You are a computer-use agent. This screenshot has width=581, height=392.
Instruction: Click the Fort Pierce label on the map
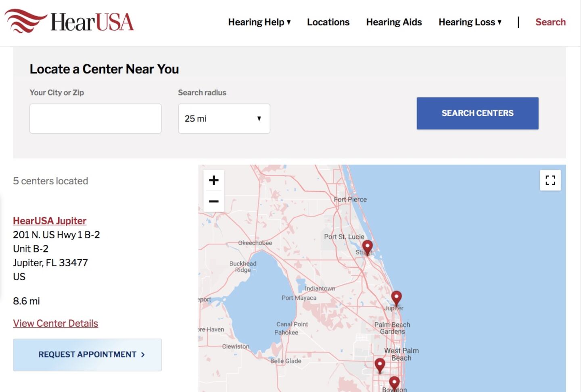coord(350,199)
